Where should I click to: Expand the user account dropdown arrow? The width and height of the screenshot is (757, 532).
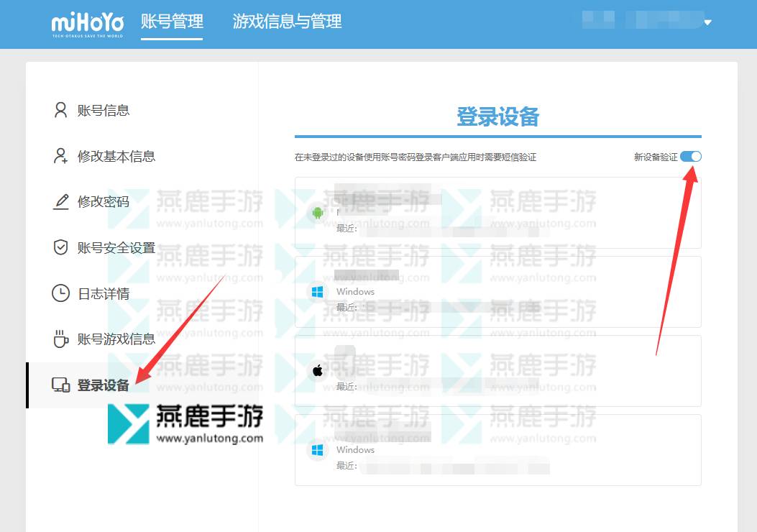point(707,22)
